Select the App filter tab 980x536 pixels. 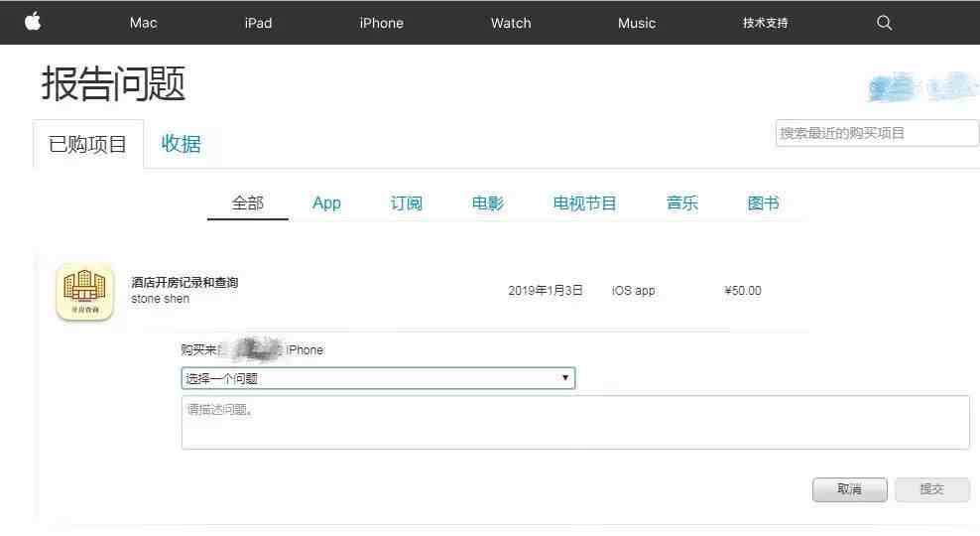pos(326,203)
